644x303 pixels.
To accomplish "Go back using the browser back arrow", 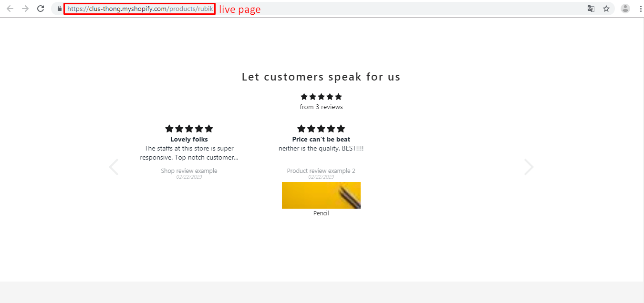I will tap(10, 9).
